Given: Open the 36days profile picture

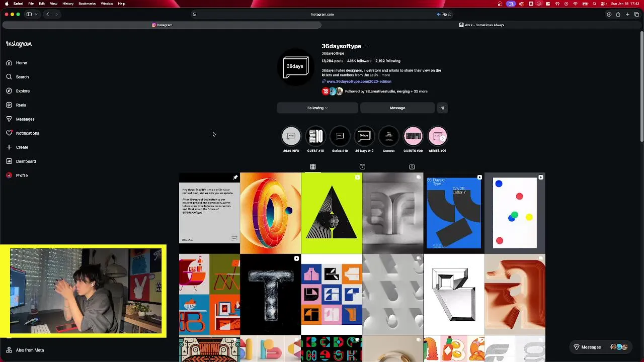Looking at the screenshot, I should pyautogui.click(x=296, y=67).
